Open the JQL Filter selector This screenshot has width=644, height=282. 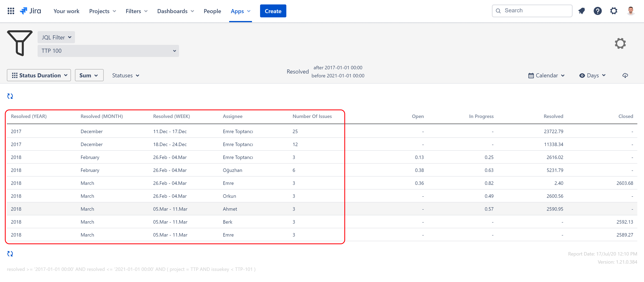click(56, 37)
